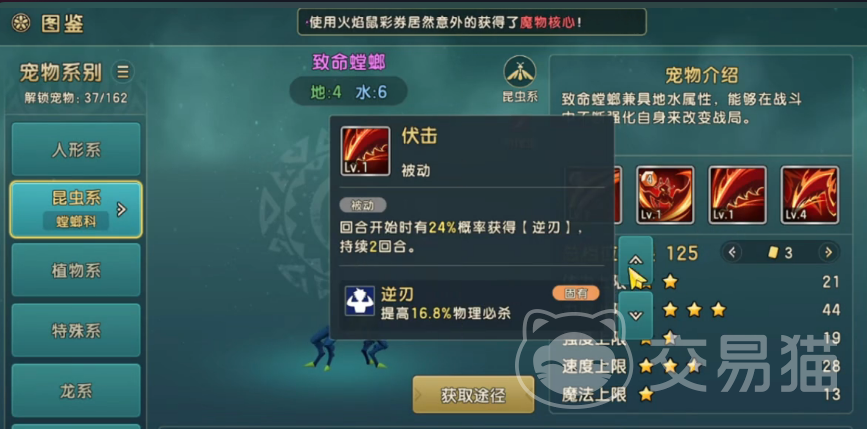The image size is (867, 429).
Task: Tap the 伏击 skill icon in popup
Action: pos(365,151)
